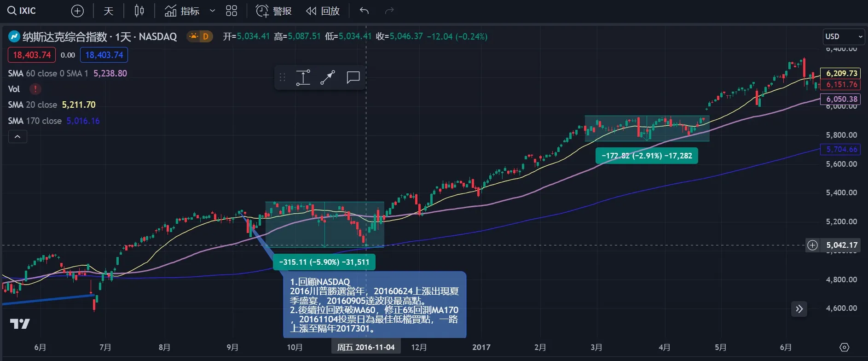Screen dimensions: 868x361
Task: Click the -172.82 (-2.91%) price range label
Action: tap(647, 156)
